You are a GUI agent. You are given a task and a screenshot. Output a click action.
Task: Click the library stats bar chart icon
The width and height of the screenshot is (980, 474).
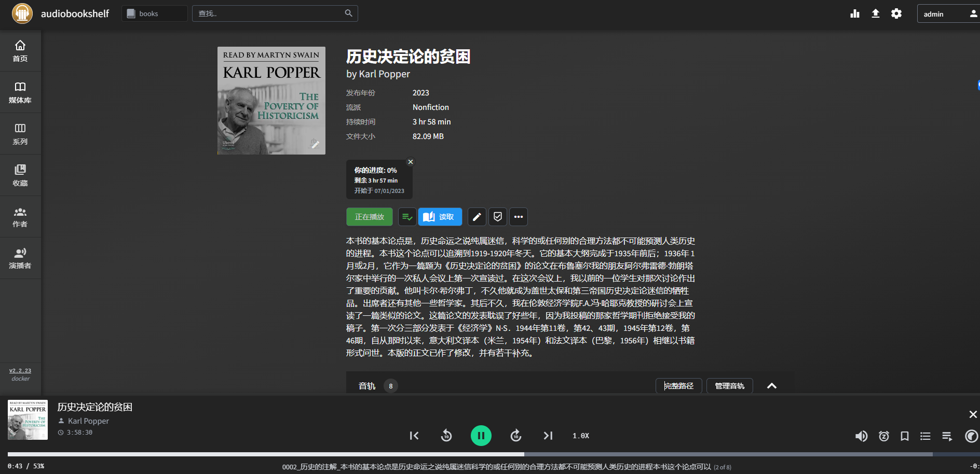point(855,13)
